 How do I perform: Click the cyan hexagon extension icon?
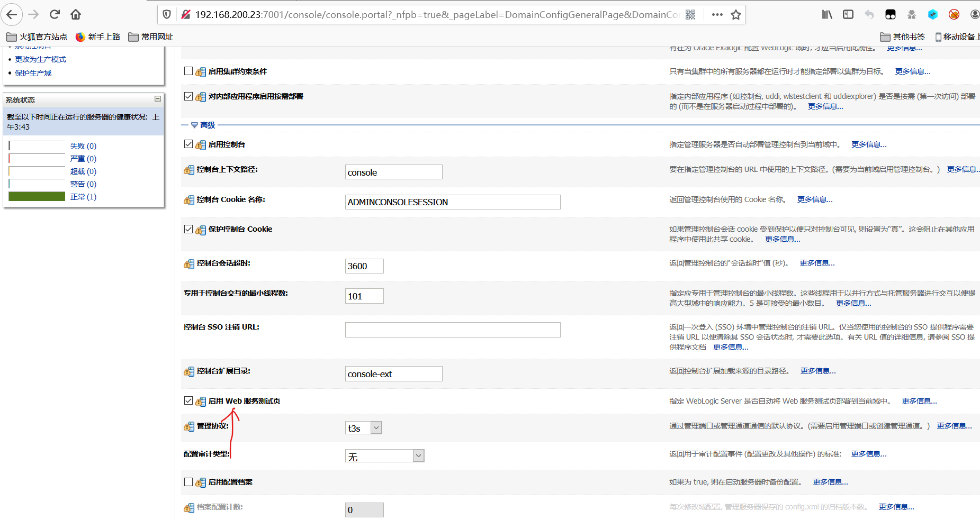pos(933,14)
